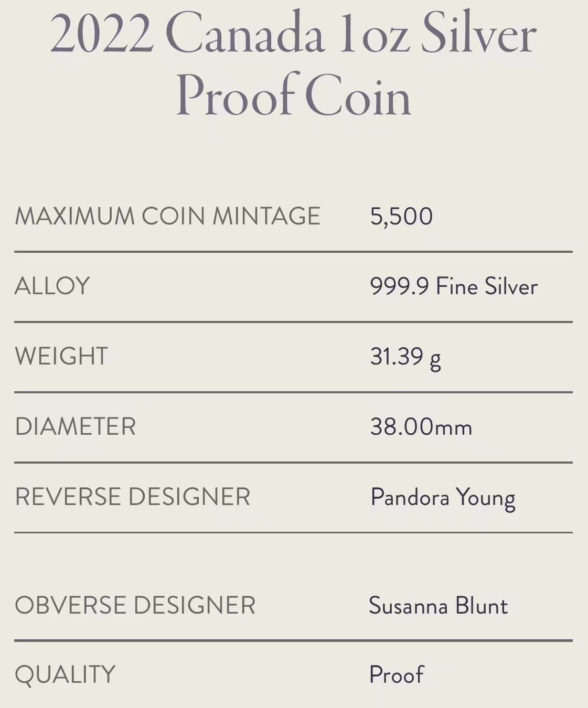Select the REVERSE DESIGNER label
The width and height of the screenshot is (588, 708).
[x=133, y=497]
